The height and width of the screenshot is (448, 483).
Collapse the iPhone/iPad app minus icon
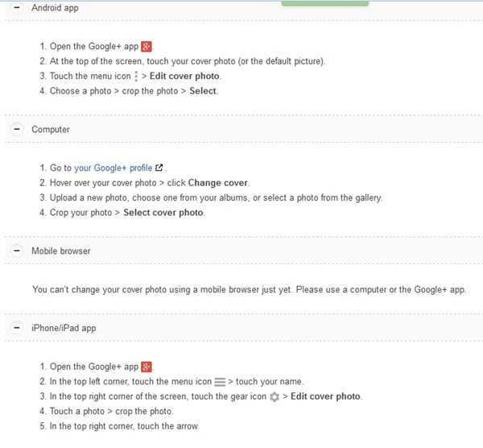(17, 327)
